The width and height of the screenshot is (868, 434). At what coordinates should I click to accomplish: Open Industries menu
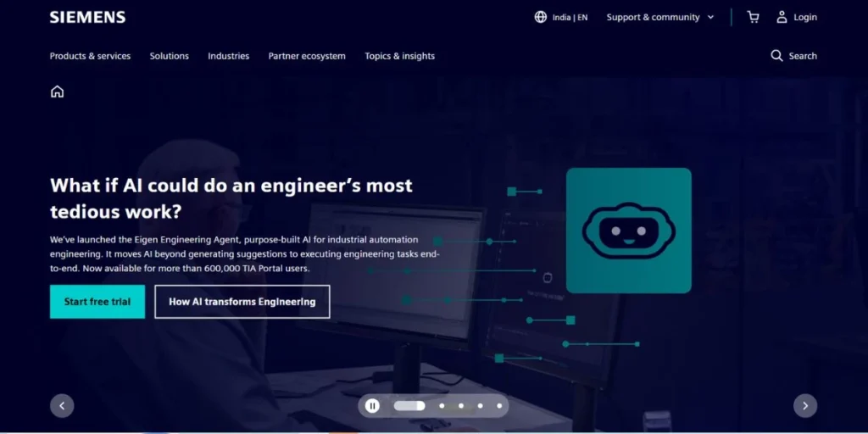(x=229, y=56)
